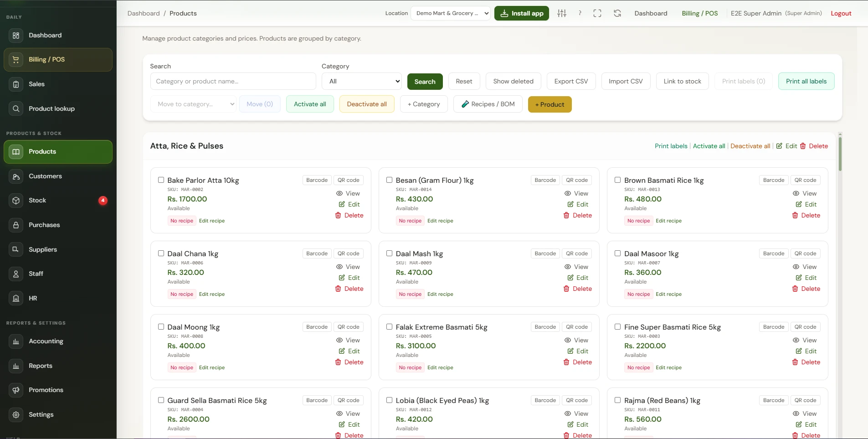
Task: Click Print all labels button
Action: point(806,81)
